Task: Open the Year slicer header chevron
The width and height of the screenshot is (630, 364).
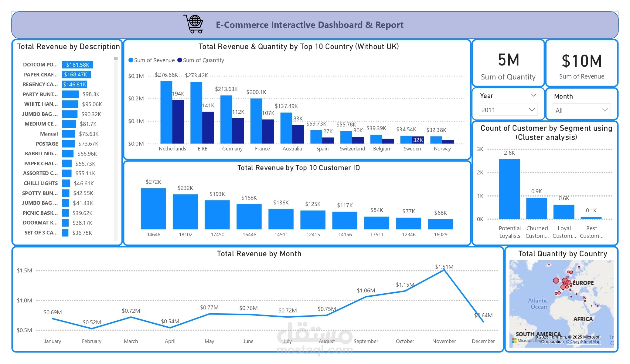Action: click(x=533, y=95)
